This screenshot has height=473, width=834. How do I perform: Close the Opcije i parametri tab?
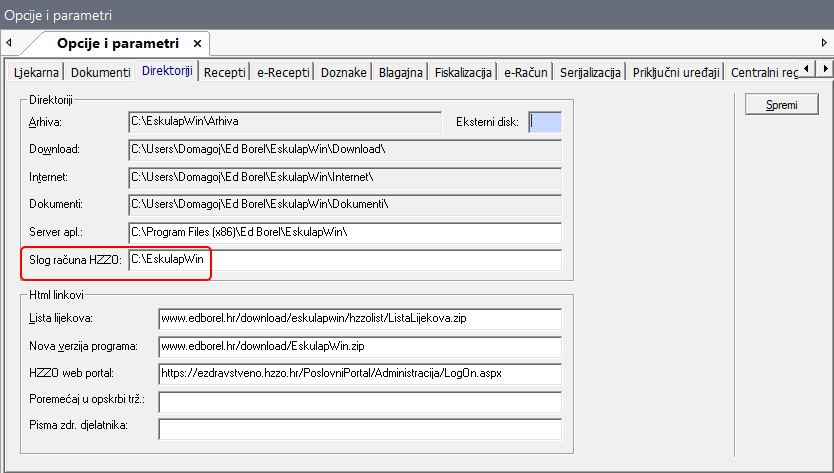[197, 44]
